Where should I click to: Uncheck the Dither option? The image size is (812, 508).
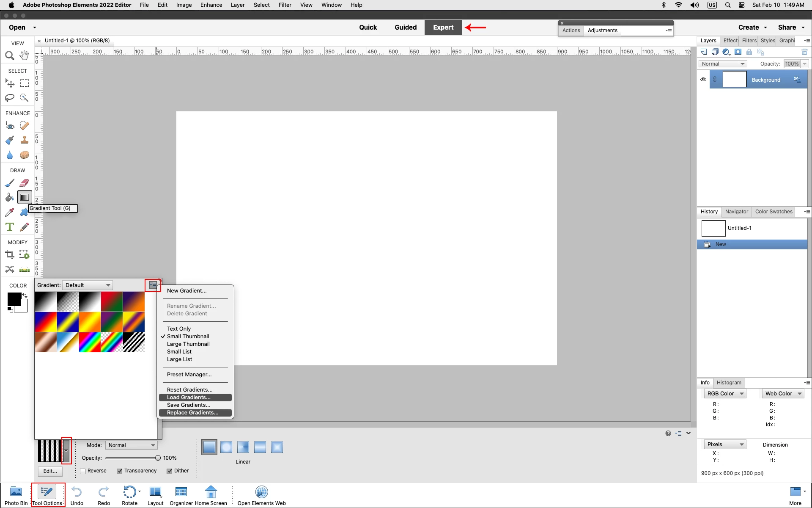tap(170, 471)
